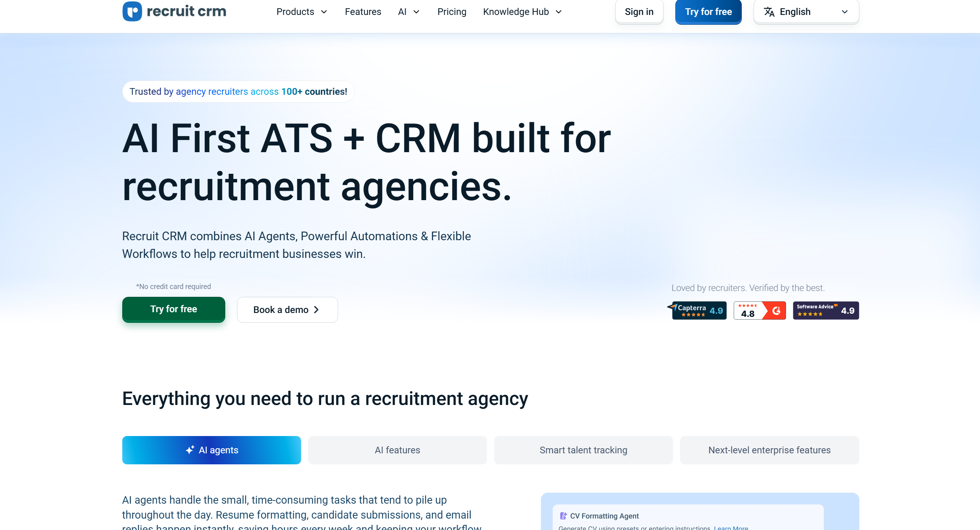Click the translate icon in language selector
980x530 pixels.
tap(769, 12)
